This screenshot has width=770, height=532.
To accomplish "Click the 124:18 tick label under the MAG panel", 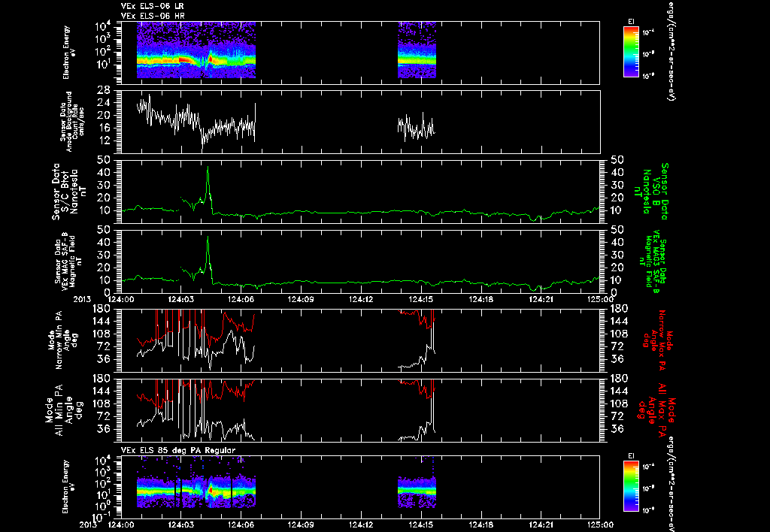I will point(480,299).
